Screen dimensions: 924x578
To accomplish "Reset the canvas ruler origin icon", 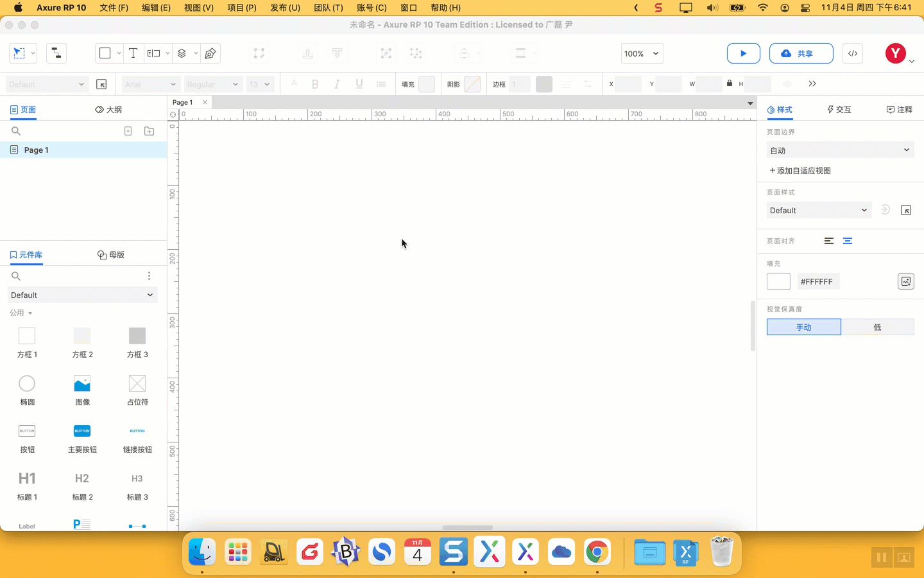I will tap(173, 114).
